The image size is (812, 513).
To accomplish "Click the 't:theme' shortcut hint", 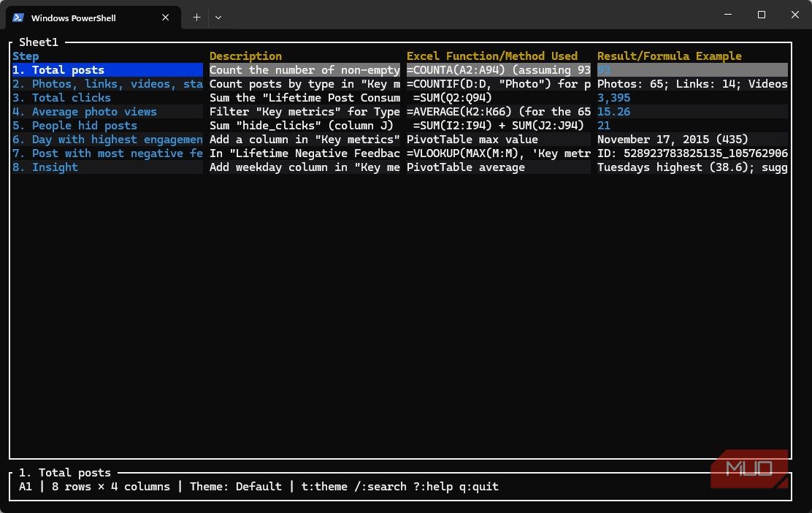I will 324,487.
